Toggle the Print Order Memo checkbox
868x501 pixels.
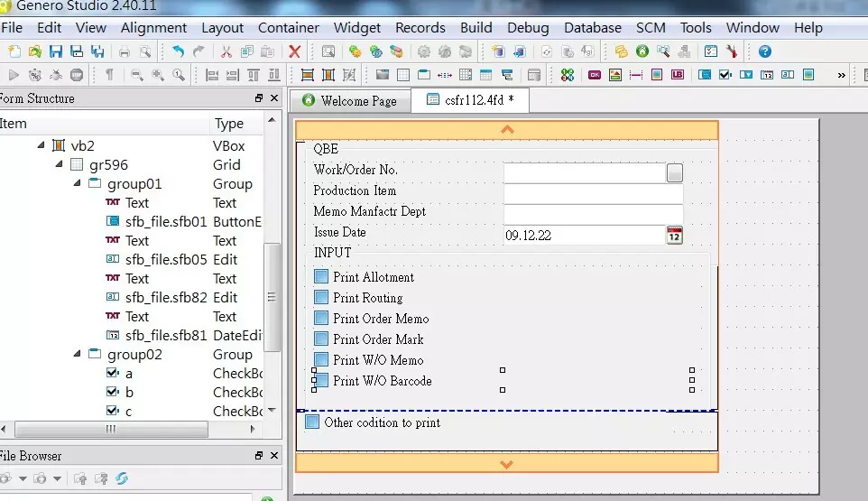pos(321,319)
